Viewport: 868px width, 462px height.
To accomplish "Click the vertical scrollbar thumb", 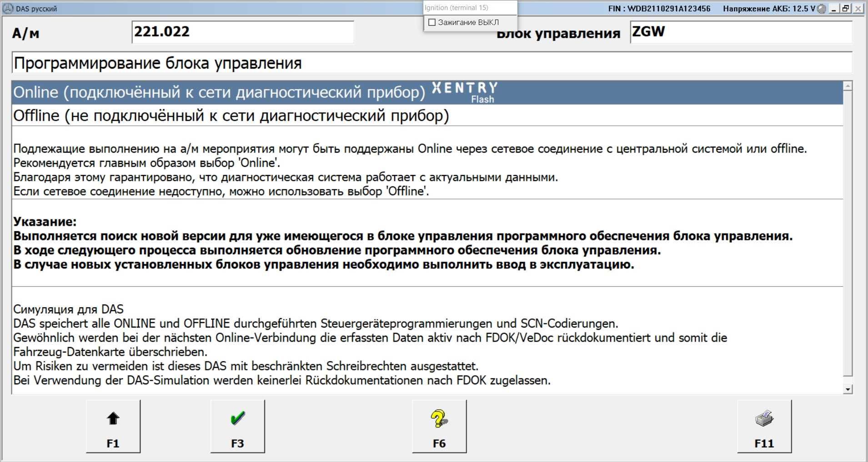I will pos(848,233).
